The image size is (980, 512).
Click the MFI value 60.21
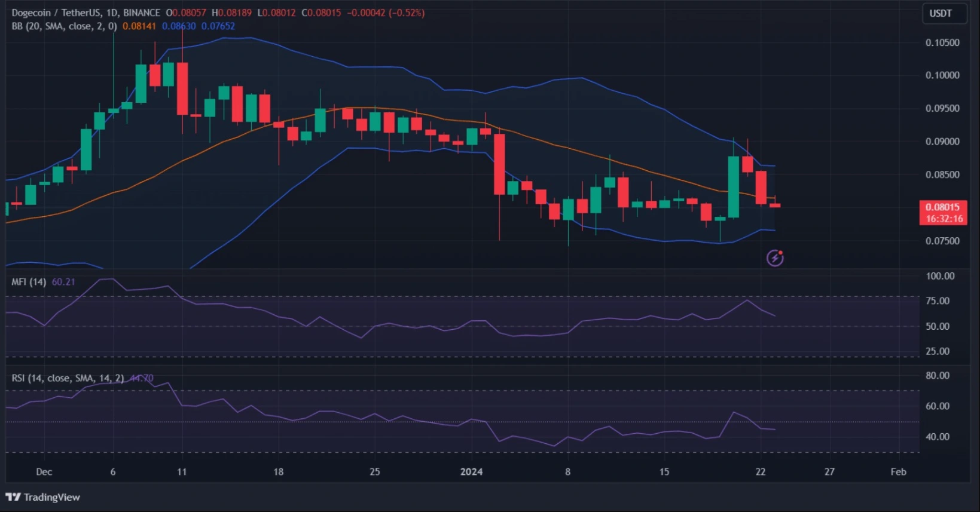pyautogui.click(x=63, y=282)
